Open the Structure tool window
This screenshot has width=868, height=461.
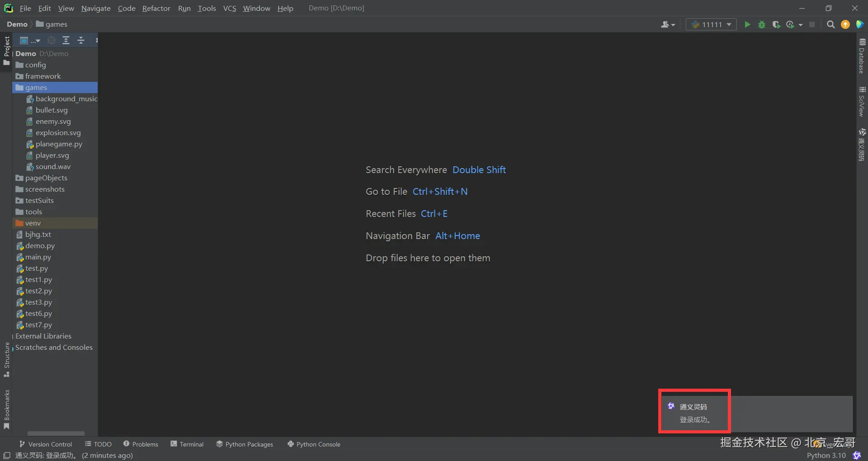[6, 360]
